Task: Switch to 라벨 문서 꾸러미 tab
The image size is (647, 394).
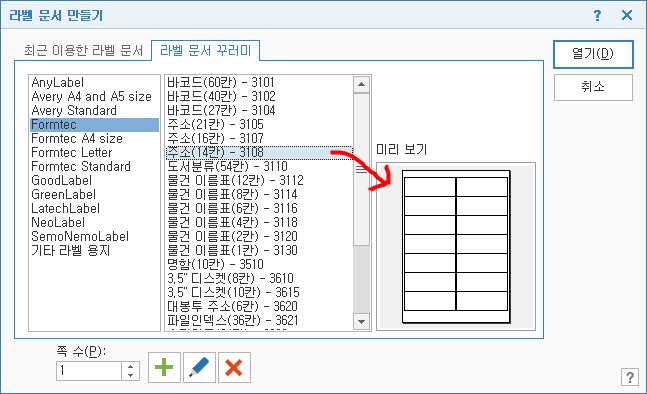Action: (205, 51)
